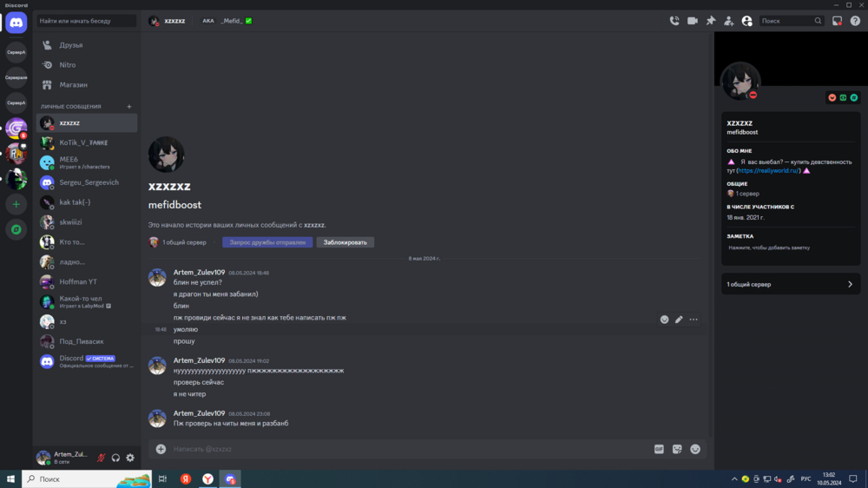This screenshot has width=868, height=488.
Task: Open the Help question mark icon
Action: [855, 21]
